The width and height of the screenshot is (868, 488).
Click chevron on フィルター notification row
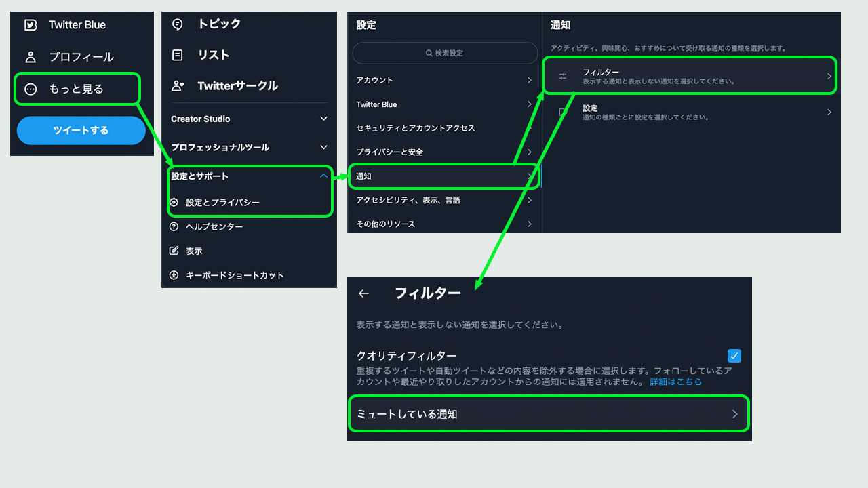[829, 77]
